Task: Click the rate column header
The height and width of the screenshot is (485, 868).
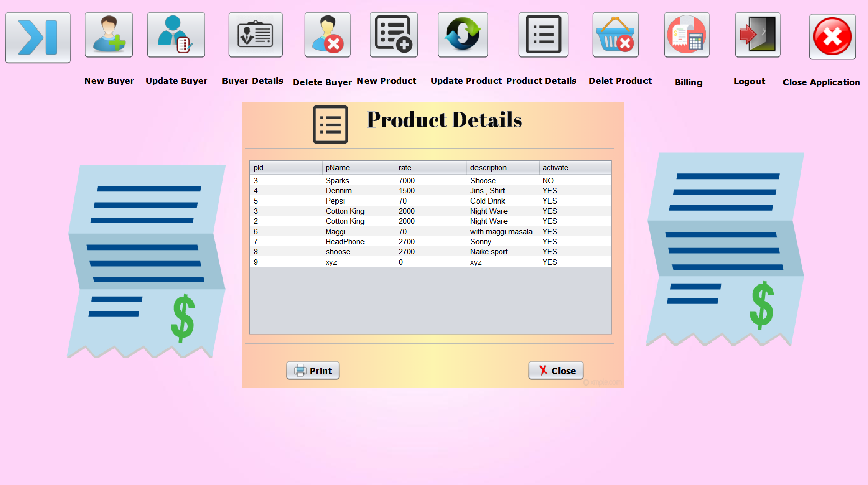Action: coord(430,167)
